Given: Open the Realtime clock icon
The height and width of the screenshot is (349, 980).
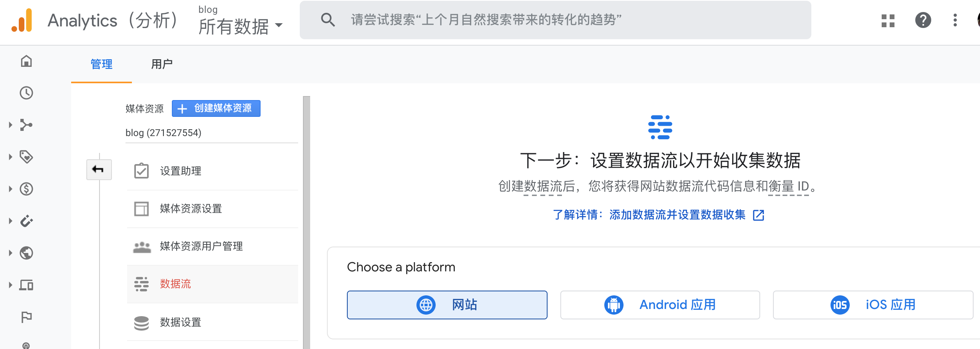Looking at the screenshot, I should (26, 93).
